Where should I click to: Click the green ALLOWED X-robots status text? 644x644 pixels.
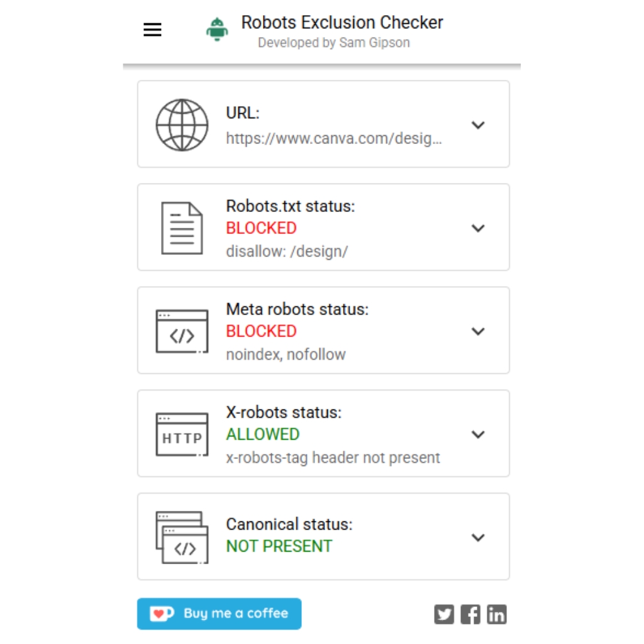tap(262, 434)
